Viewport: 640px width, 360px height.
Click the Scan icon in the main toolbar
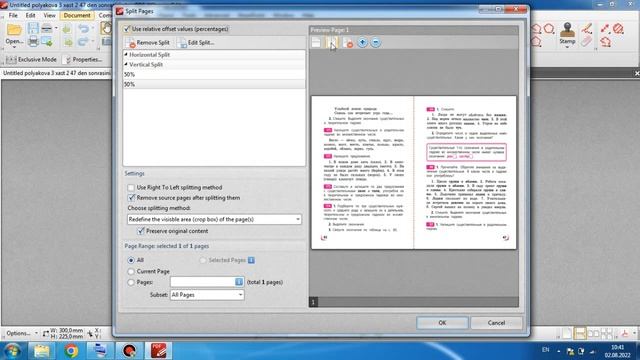(47, 29)
